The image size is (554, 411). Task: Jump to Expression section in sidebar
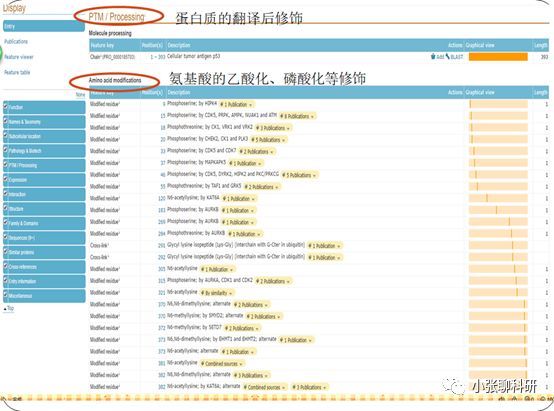point(44,180)
